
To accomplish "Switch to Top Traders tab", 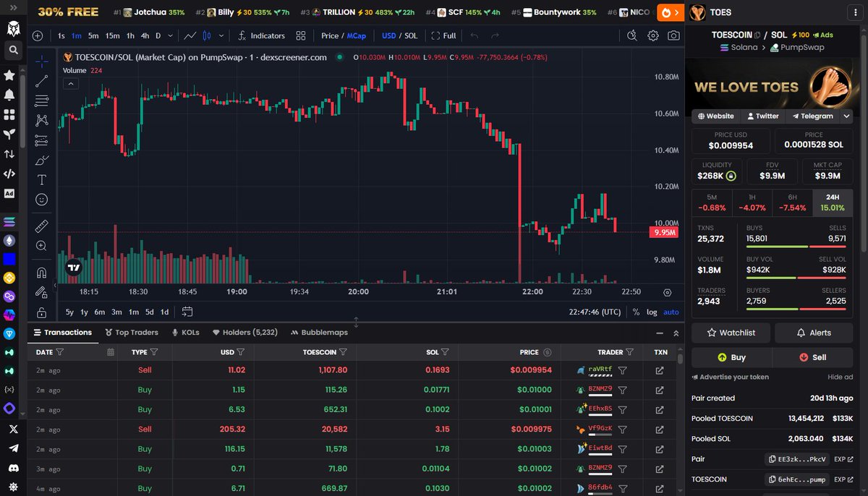I will coord(132,333).
